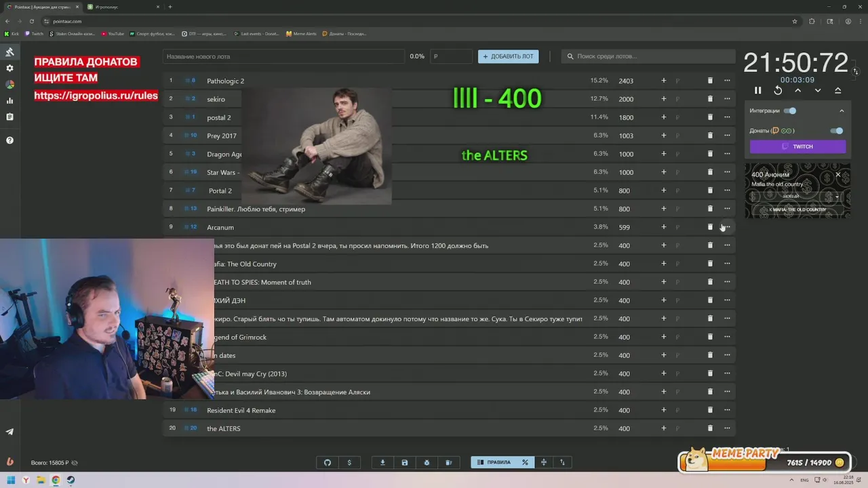Open more options for Pathologic 2 lot
The height and width of the screenshot is (488, 868).
point(727,81)
